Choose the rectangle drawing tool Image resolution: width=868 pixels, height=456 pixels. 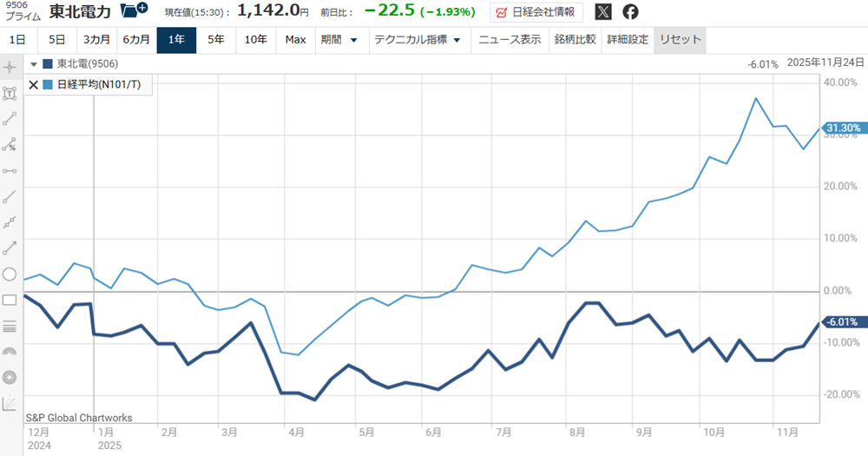[x=10, y=301]
